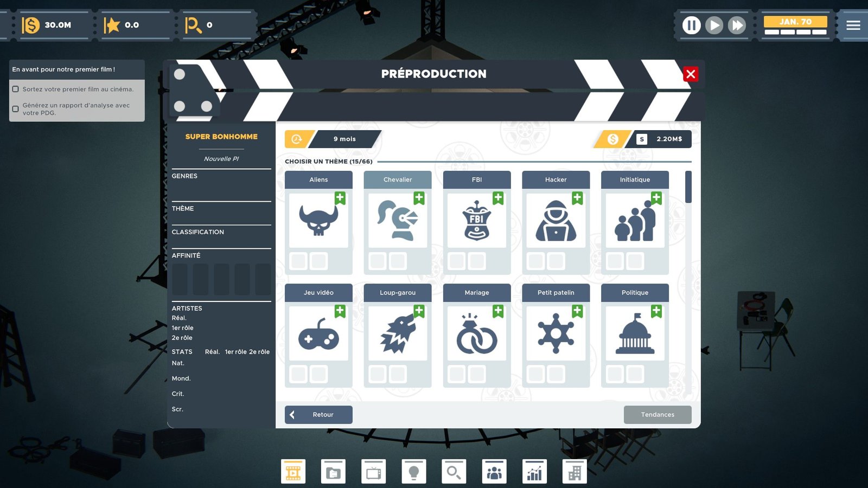Open the statistics chart icon in bottom bar
868x488 pixels.
pyautogui.click(x=534, y=471)
